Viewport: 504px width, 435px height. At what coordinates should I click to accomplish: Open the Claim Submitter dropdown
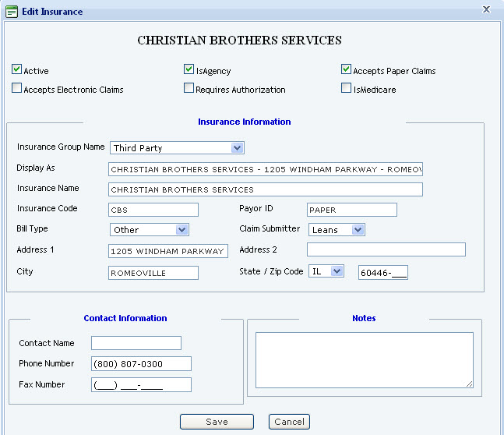[337, 230]
